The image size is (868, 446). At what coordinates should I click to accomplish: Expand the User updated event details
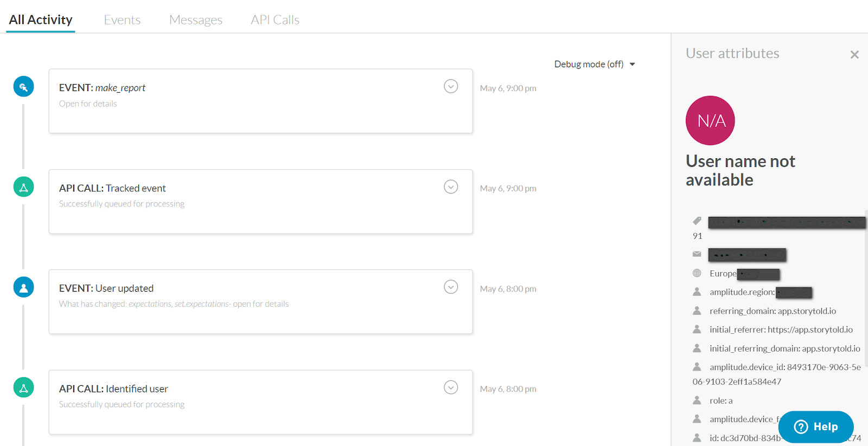pyautogui.click(x=451, y=287)
